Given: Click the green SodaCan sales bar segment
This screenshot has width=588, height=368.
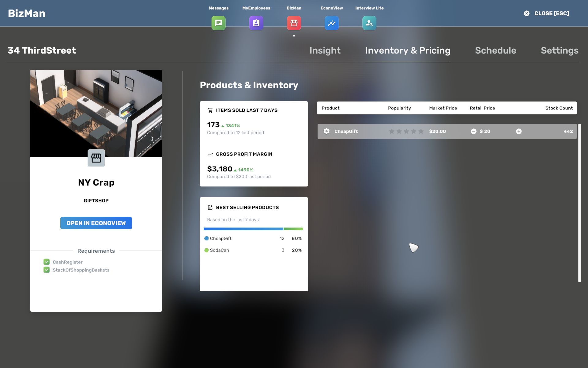Looking at the screenshot, I should [x=293, y=229].
